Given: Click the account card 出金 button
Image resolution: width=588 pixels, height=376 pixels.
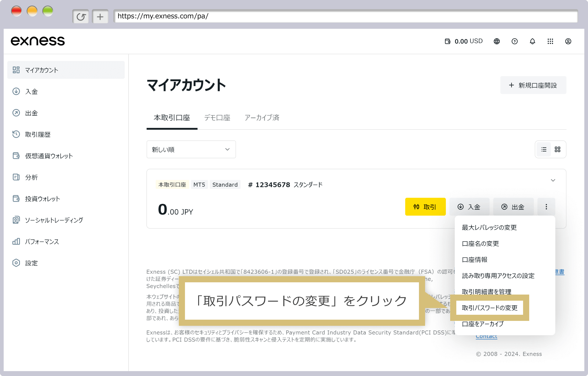Looking at the screenshot, I should pos(513,207).
